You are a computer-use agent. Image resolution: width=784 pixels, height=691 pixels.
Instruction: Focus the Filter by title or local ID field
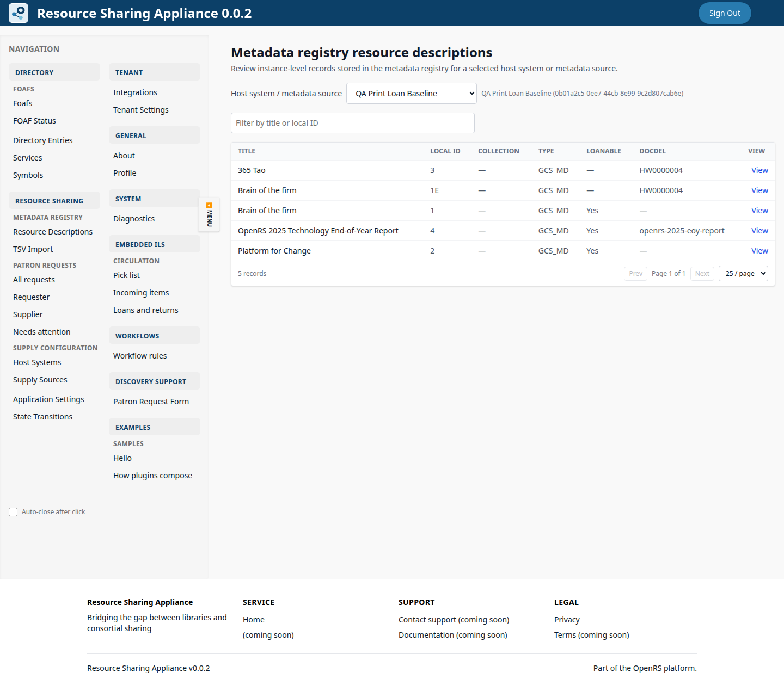(353, 123)
